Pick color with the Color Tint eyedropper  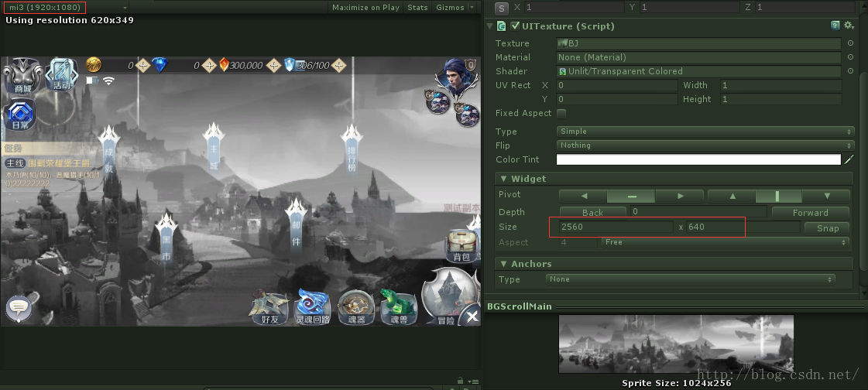click(849, 159)
